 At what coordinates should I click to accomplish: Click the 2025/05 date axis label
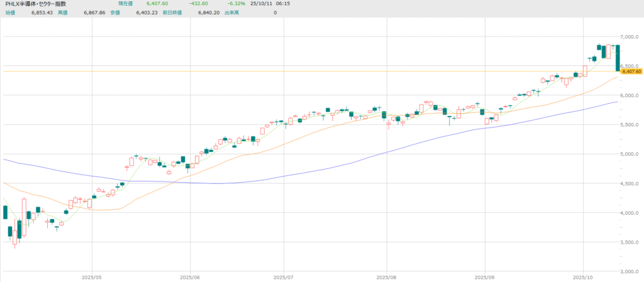pyautogui.click(x=92, y=276)
